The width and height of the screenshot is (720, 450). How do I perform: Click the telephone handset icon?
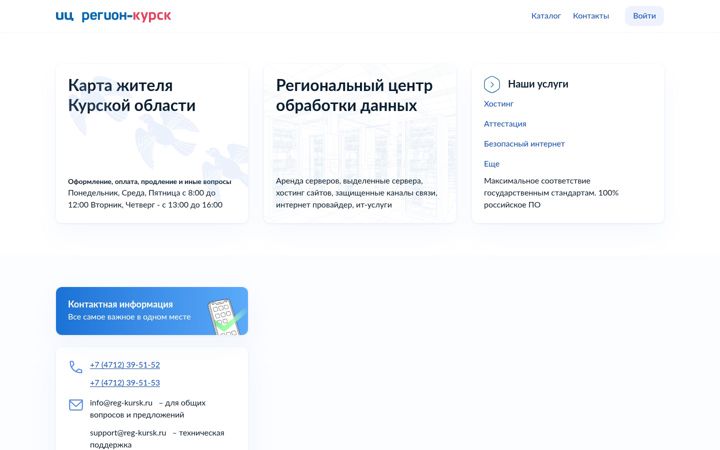coord(76,367)
